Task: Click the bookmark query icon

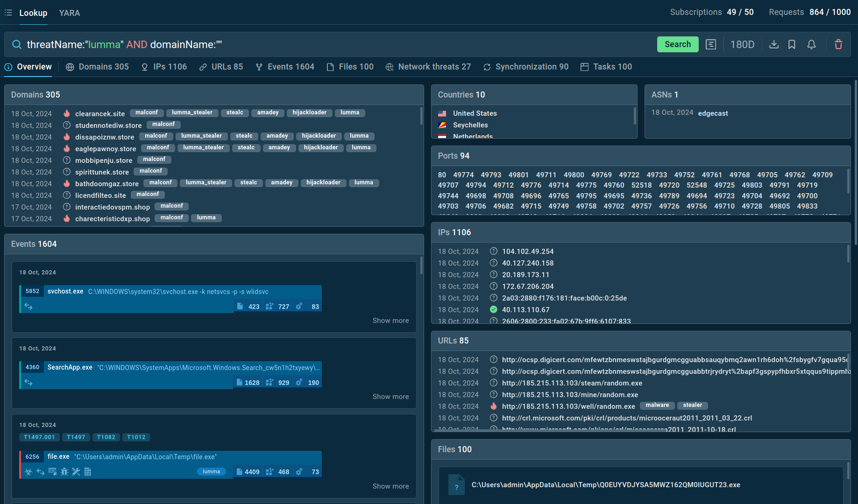Action: tap(792, 44)
